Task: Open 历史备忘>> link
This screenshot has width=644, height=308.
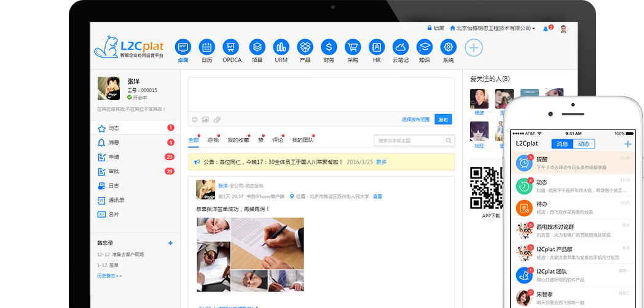Action: pos(109,275)
